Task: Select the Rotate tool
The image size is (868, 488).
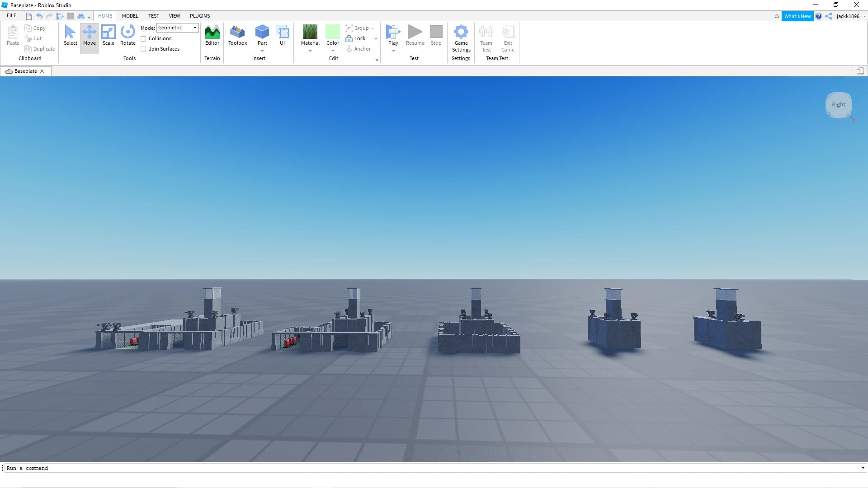Action: 128,35
